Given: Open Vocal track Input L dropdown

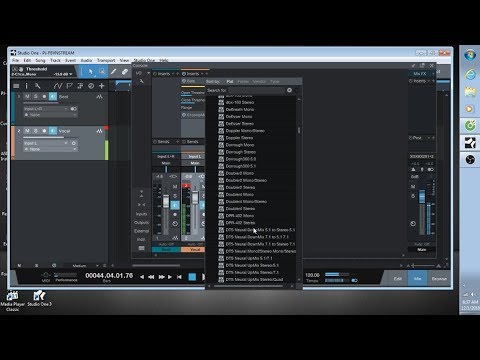Looking at the screenshot, I should [x=46, y=143].
